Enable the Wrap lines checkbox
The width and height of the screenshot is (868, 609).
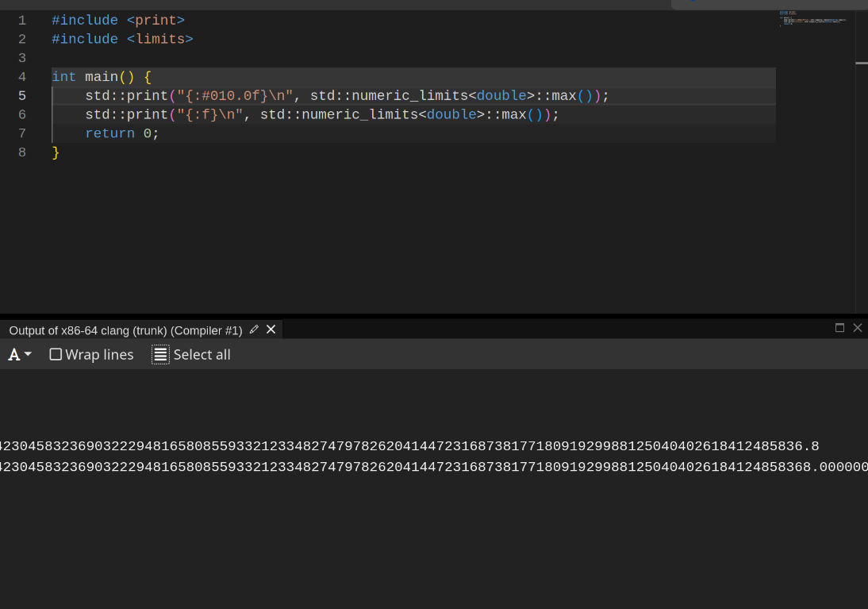click(56, 355)
